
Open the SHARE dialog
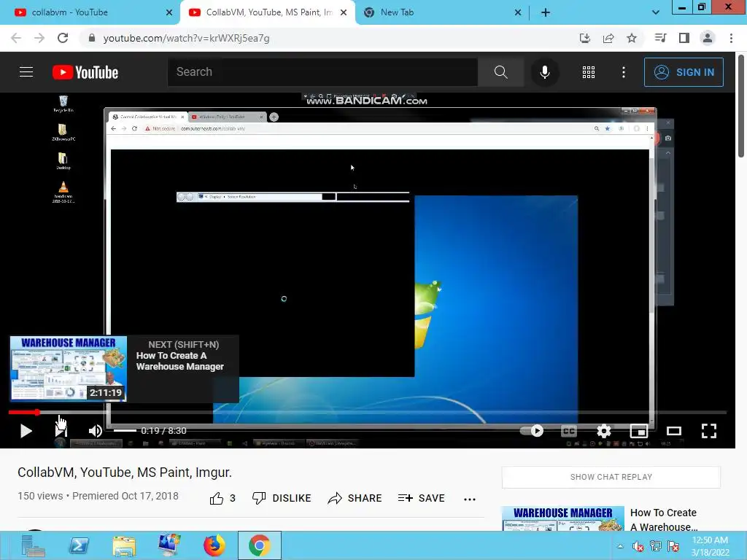click(355, 498)
